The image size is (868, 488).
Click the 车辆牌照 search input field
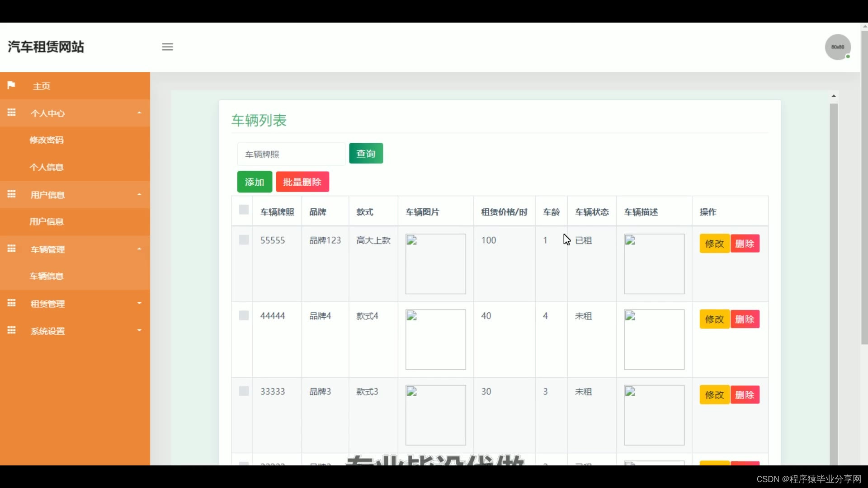click(x=291, y=155)
